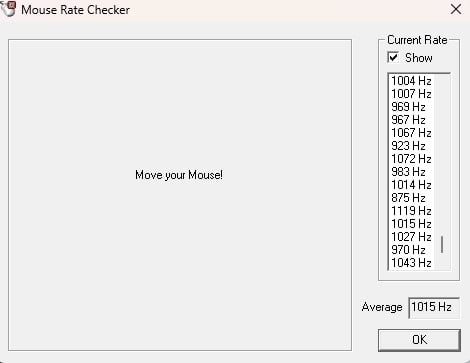Click the OK button
This screenshot has width=470, height=363.
click(419, 340)
